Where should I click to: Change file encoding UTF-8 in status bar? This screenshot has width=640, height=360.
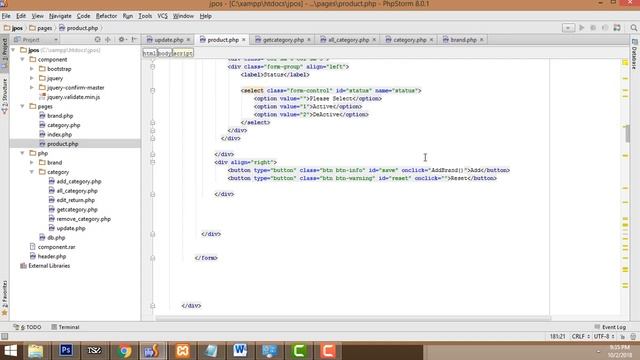604,337
